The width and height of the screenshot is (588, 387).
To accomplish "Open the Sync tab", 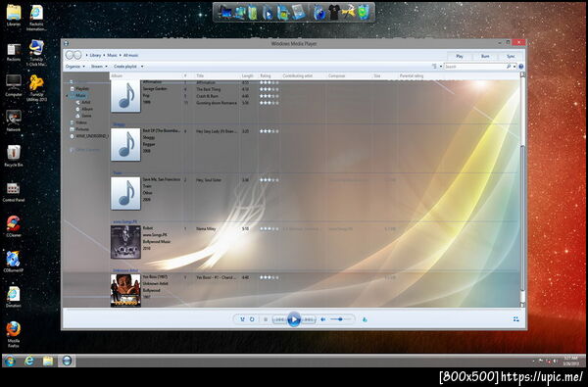I will tap(511, 56).
